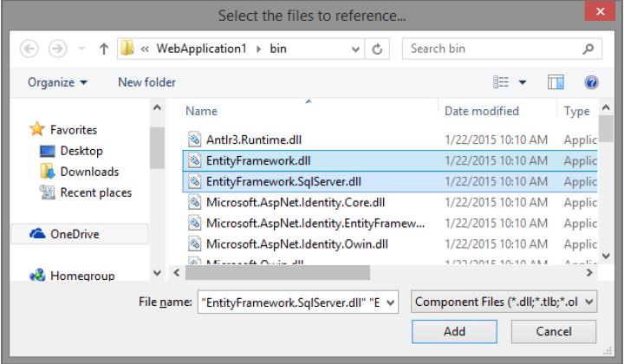This screenshot has height=364, width=624.
Task: Click the EntityFramework.SqlServer.dll file icon
Action: click(195, 181)
